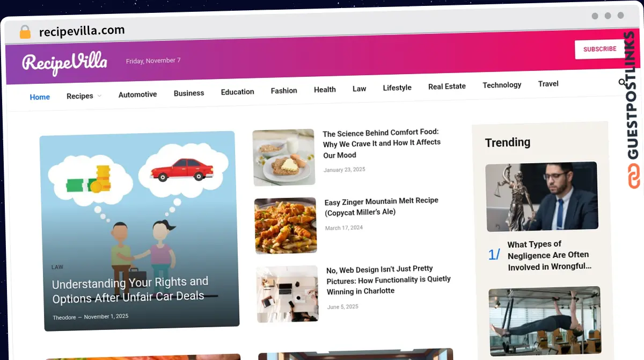The height and width of the screenshot is (360, 644).
Task: Click author name Theodore
Action: pos(64,317)
